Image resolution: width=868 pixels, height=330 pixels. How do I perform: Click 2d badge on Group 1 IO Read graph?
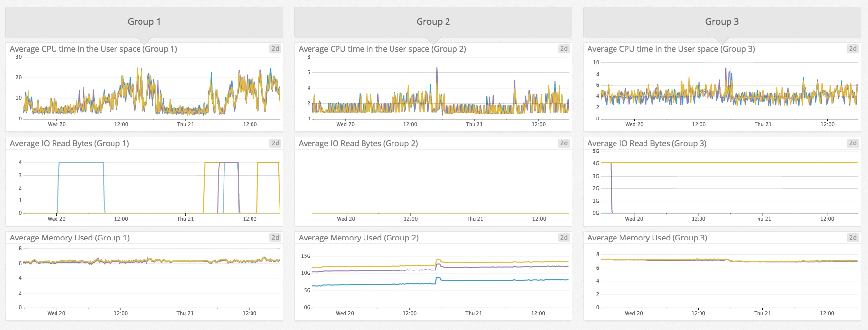(275, 143)
